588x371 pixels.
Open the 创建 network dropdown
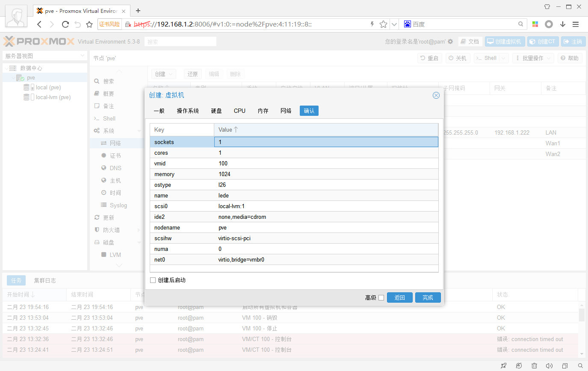click(164, 74)
